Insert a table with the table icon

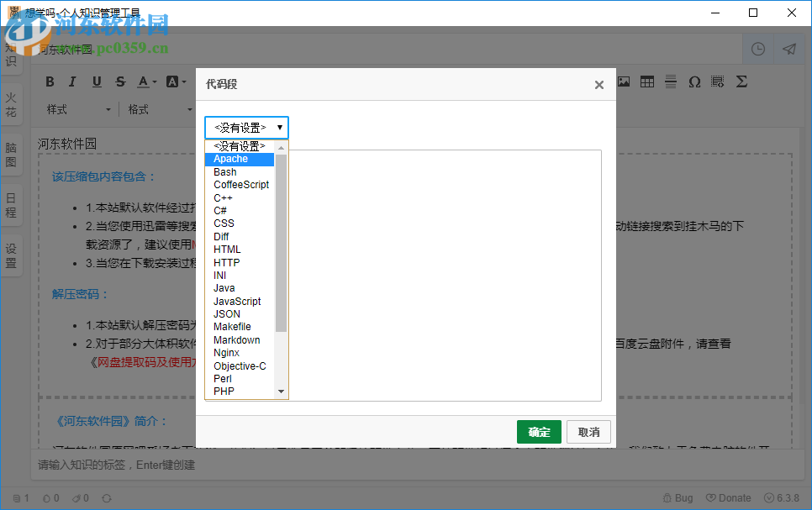tap(646, 81)
